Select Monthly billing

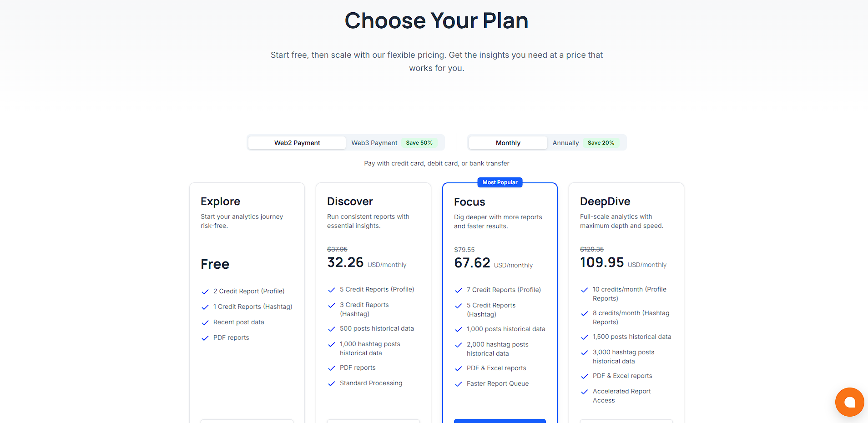(x=507, y=143)
